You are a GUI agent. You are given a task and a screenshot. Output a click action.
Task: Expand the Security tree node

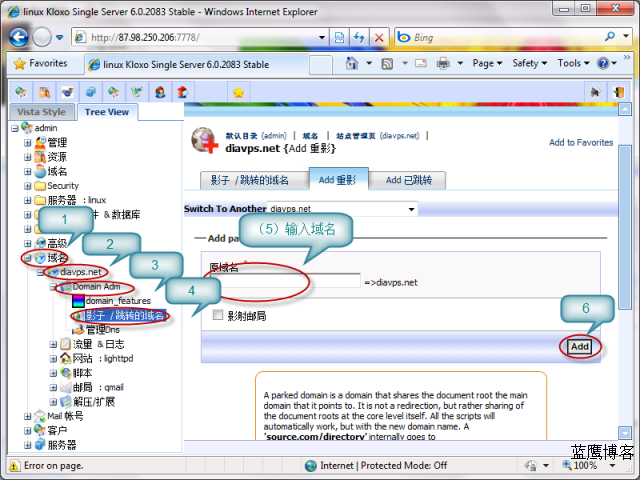(27, 186)
